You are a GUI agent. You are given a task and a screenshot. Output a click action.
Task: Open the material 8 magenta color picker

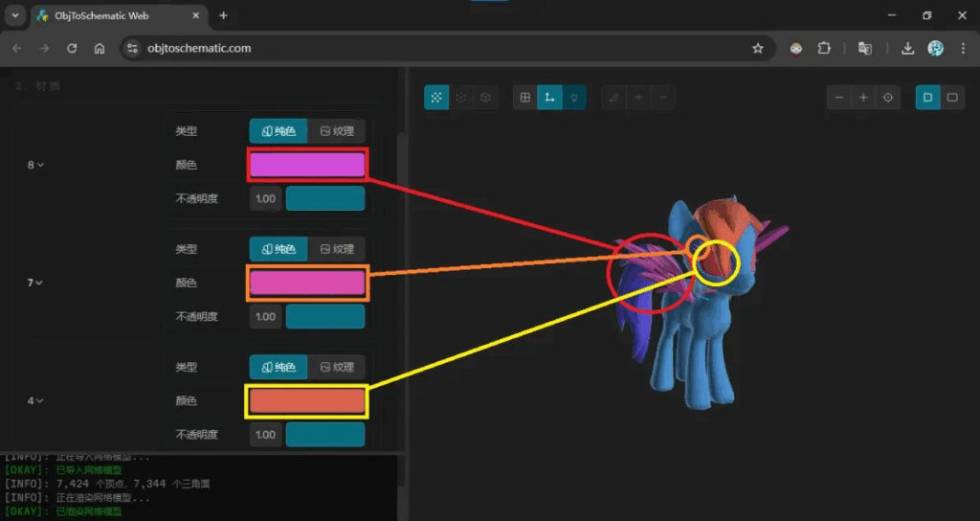coord(307,165)
